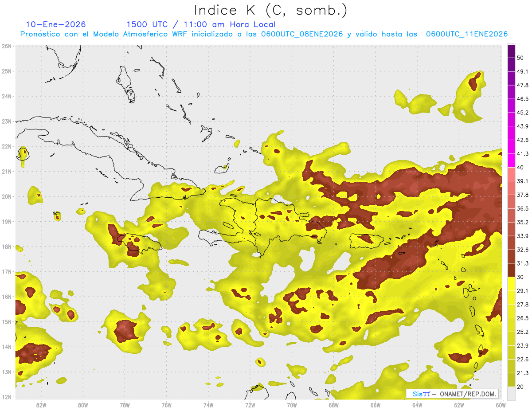Screen dimensions: 532x411
Task: Click the '64W' longitude axis label
Action: pyautogui.click(x=417, y=405)
